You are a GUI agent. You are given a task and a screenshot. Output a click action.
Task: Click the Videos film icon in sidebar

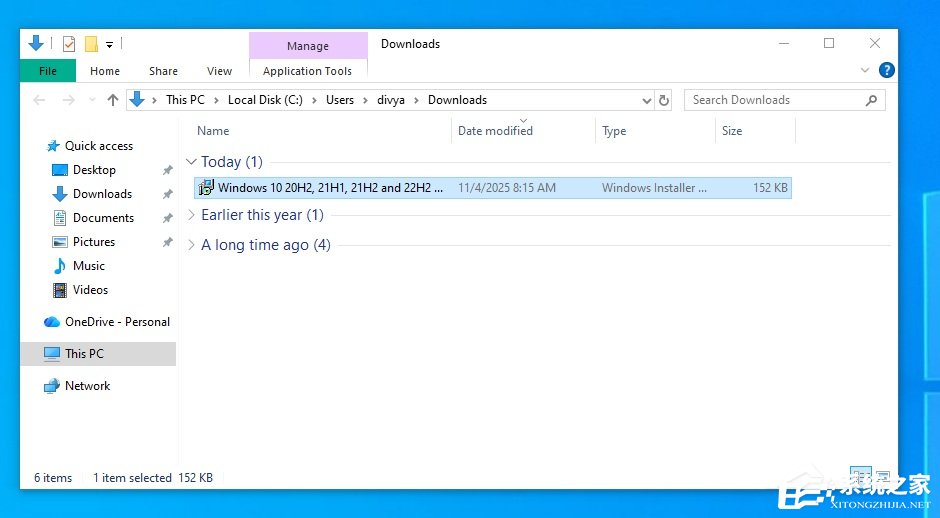click(x=60, y=290)
